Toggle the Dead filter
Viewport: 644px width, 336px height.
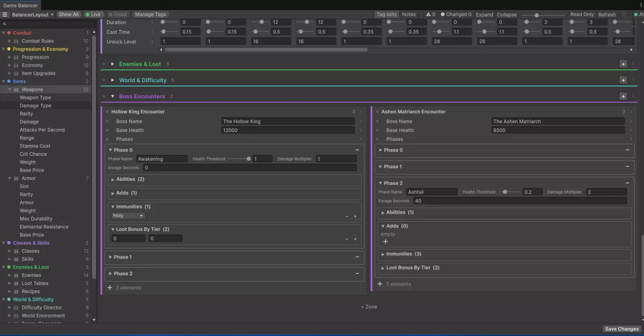[118, 14]
